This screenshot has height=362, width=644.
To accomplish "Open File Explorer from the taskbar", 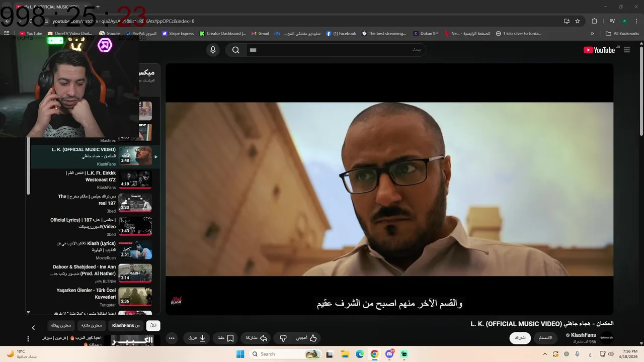I will 345,354.
